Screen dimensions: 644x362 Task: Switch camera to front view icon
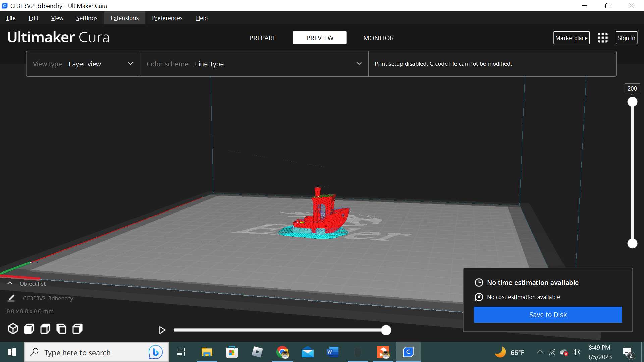(29, 329)
